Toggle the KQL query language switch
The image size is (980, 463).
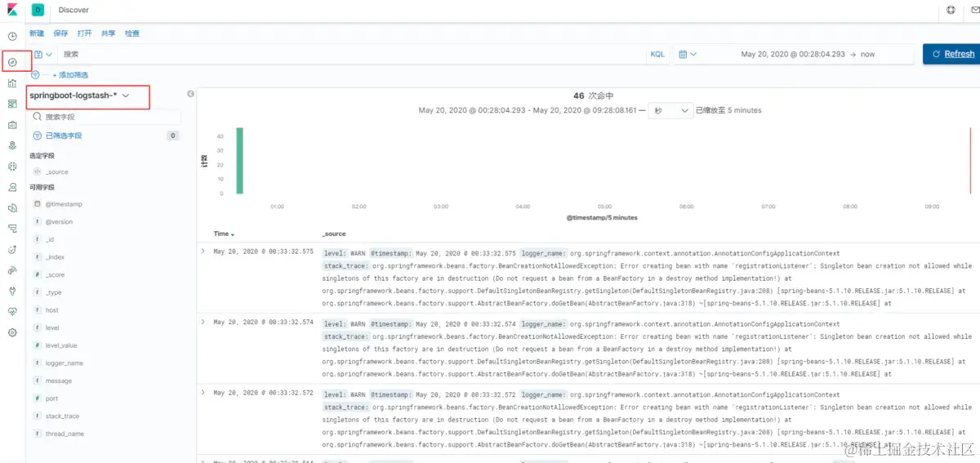click(657, 54)
